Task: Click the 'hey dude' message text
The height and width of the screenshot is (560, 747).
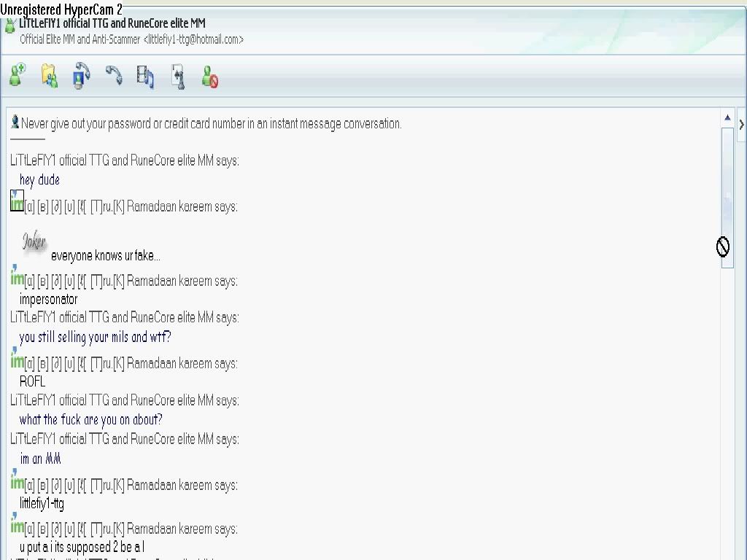Action: 40,180
